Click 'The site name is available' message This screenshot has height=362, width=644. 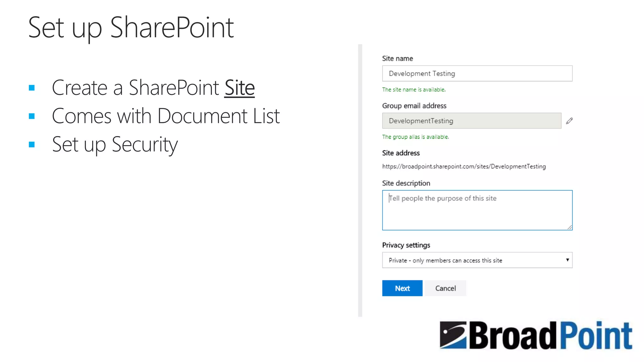[x=414, y=90]
